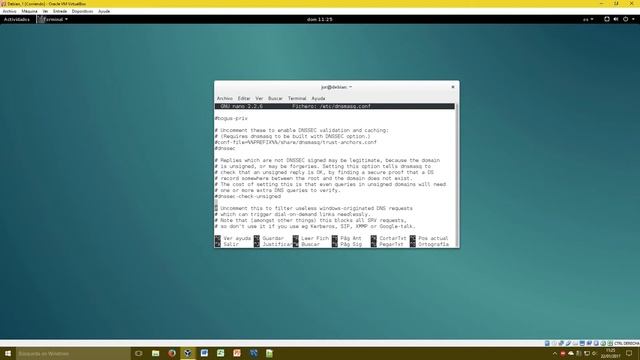Open the VirtualBox Ayuda menu
The width and height of the screenshot is (640, 360).
click(x=104, y=11)
